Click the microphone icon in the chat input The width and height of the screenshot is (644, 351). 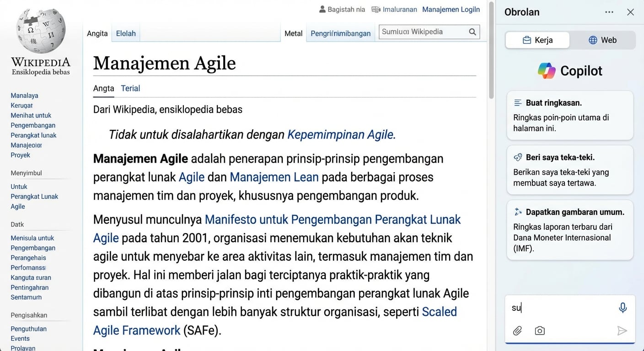pos(623,308)
